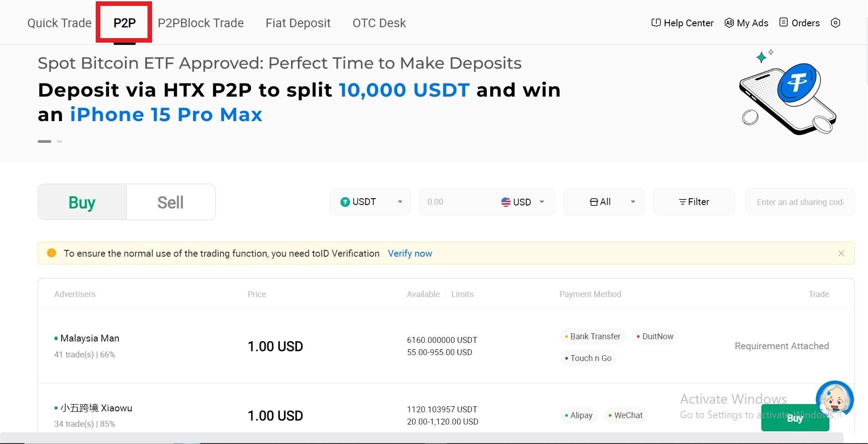
Task: Focus the ad sharing code field
Action: coord(800,202)
